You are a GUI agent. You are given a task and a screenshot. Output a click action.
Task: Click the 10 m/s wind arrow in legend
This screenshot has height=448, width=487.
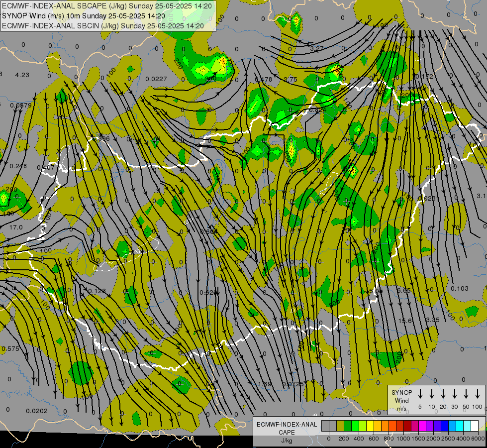pyautogui.click(x=432, y=394)
